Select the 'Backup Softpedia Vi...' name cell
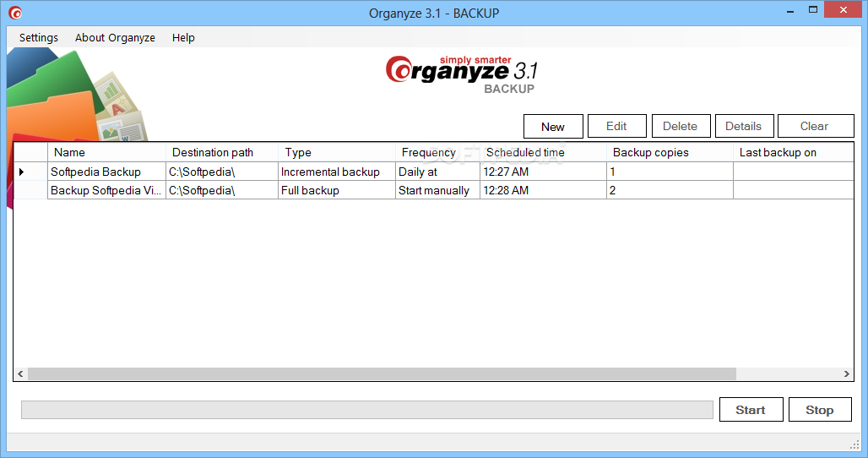 (x=107, y=190)
